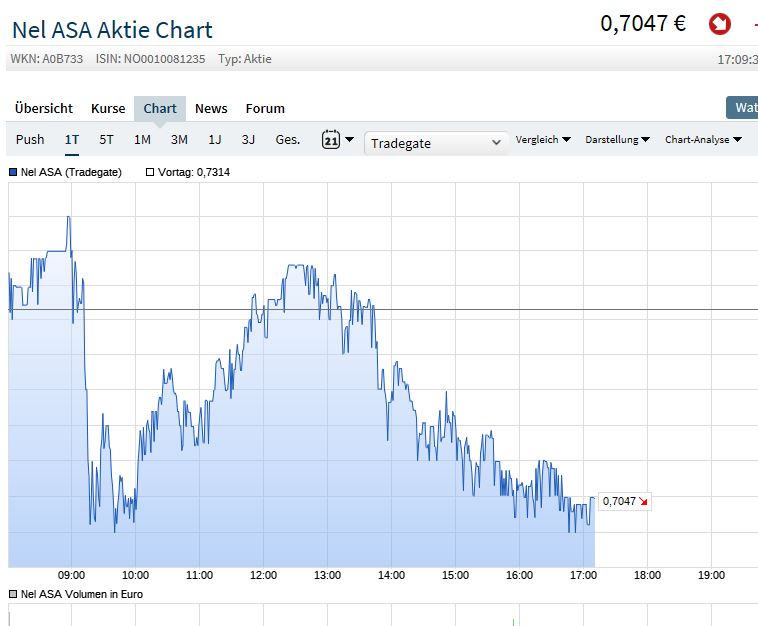The height and width of the screenshot is (626, 758).
Task: Click the blue Nel ASA legend square
Action: (x=13, y=172)
